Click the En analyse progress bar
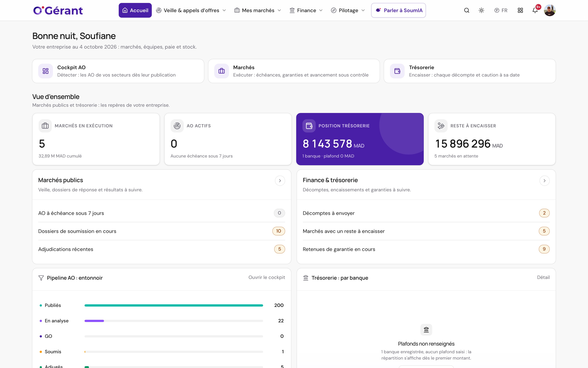This screenshot has width=588, height=368. tap(174, 321)
